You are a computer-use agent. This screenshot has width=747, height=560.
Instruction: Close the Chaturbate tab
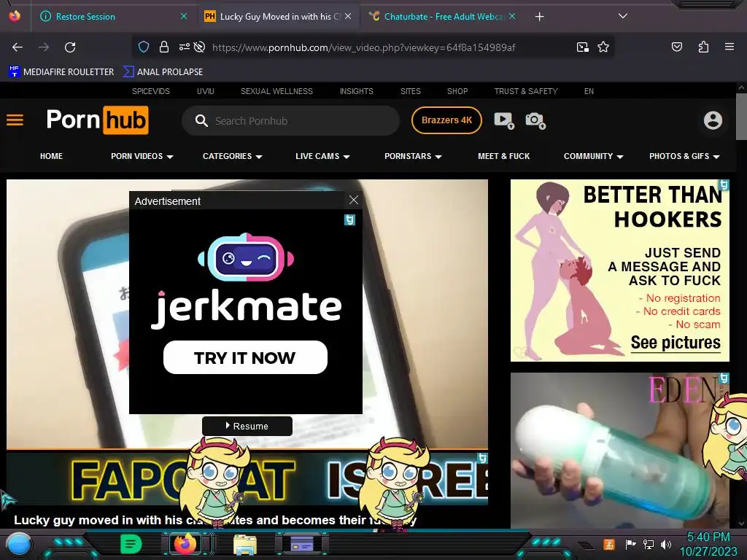point(512,16)
